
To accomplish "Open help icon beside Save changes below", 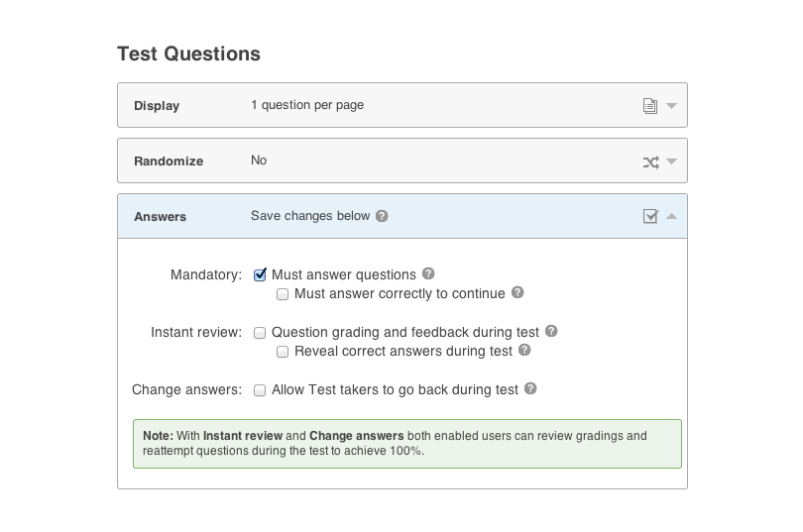I will [382, 216].
